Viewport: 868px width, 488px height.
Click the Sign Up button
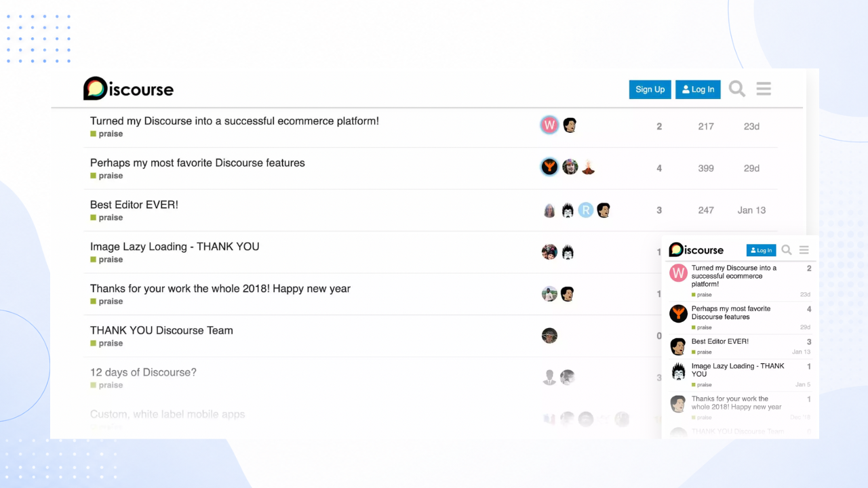[650, 89]
